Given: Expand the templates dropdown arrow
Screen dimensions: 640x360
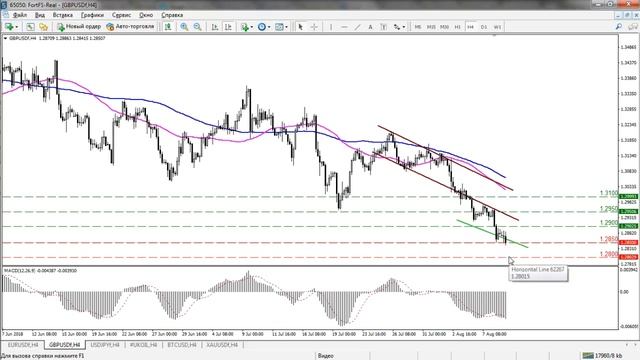Looking at the screenshot, I should coord(287,27).
